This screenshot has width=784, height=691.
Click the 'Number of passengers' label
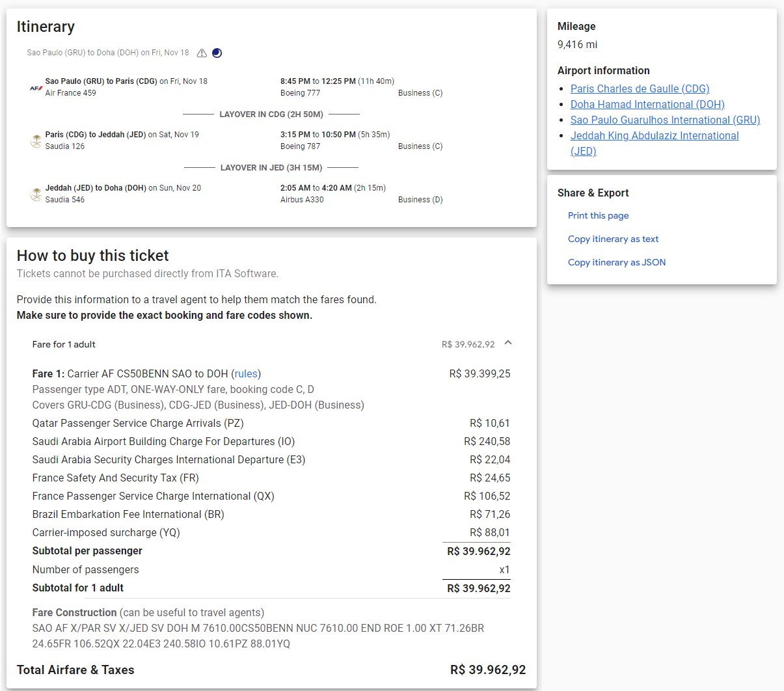point(86,569)
